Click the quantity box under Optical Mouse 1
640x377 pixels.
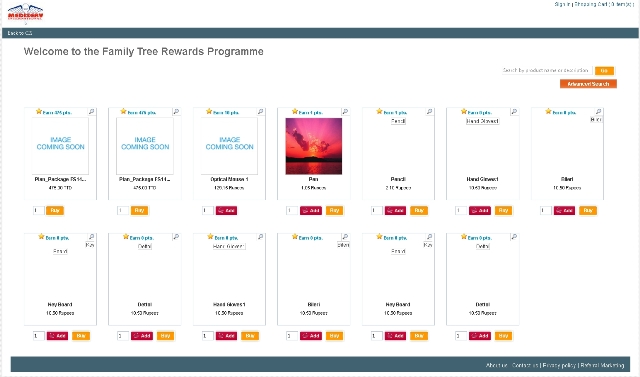tap(207, 211)
